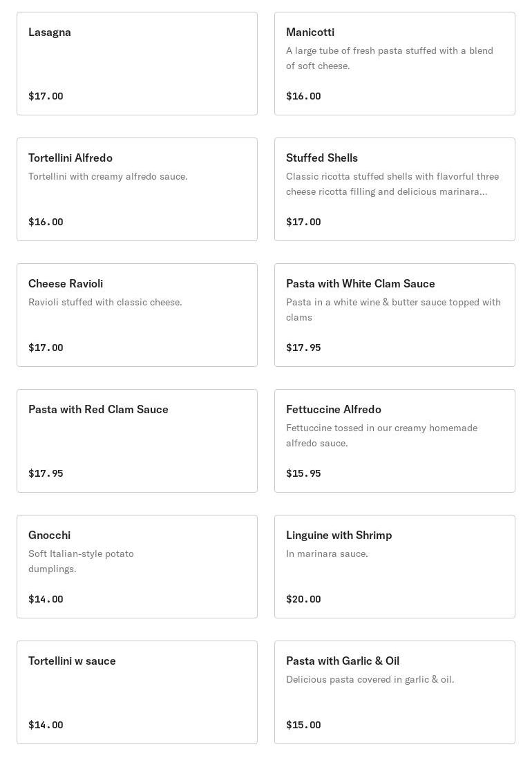
Task: Click the Gnocchi potato dumplings description
Action: [x=81, y=561]
